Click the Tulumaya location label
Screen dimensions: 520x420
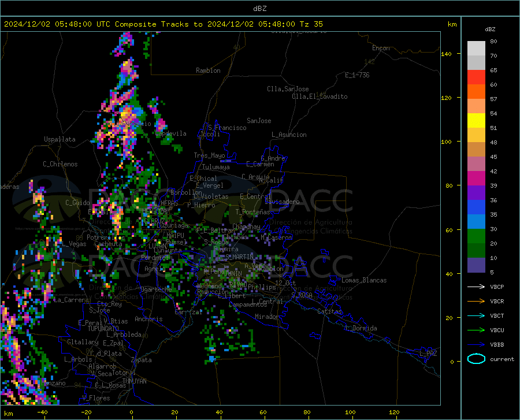(216, 167)
